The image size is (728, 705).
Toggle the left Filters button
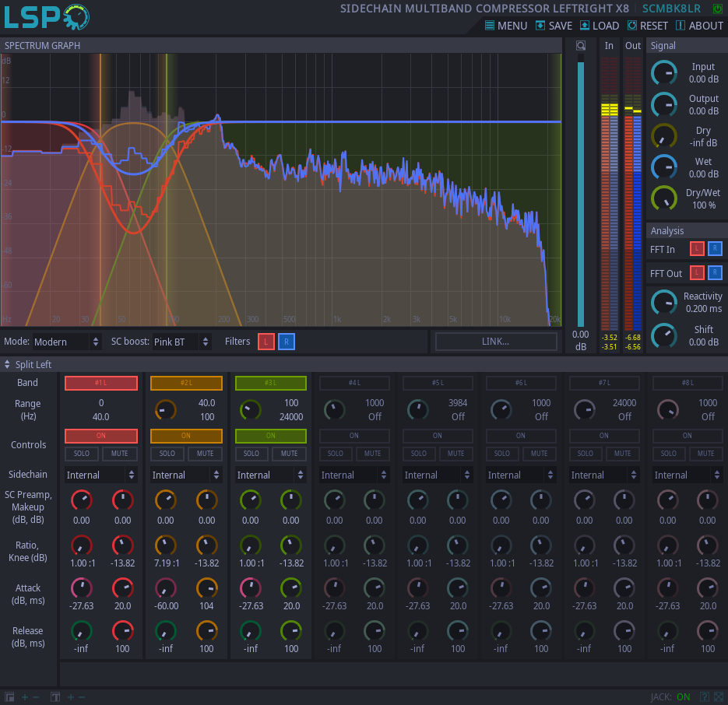266,342
